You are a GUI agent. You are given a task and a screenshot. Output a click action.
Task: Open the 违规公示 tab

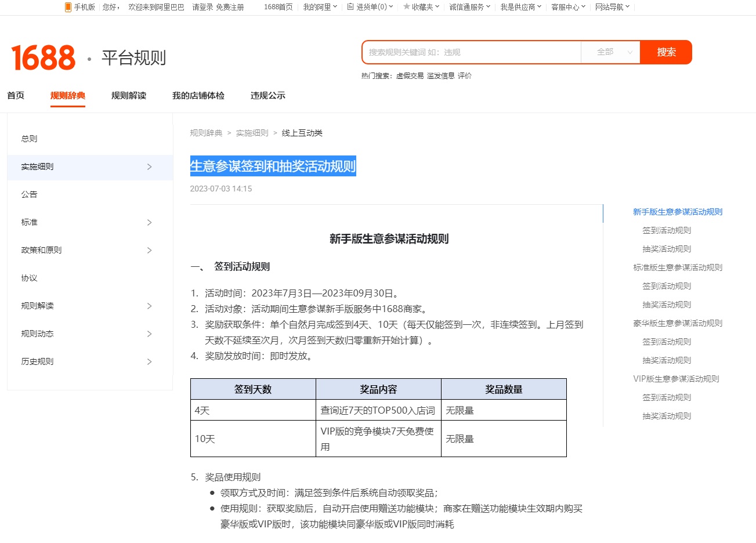pos(268,96)
